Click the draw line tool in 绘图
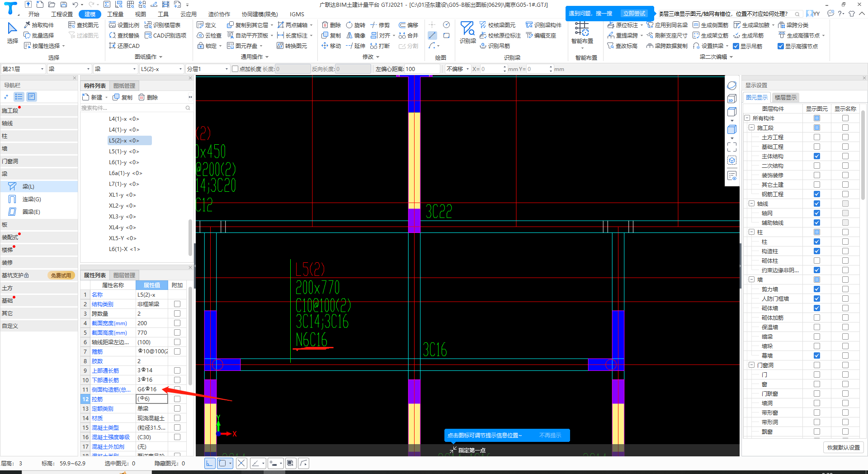 click(433, 35)
